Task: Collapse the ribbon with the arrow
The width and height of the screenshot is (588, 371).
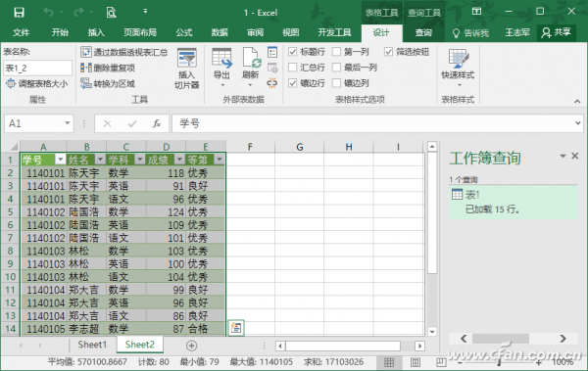Action: pyautogui.click(x=577, y=101)
